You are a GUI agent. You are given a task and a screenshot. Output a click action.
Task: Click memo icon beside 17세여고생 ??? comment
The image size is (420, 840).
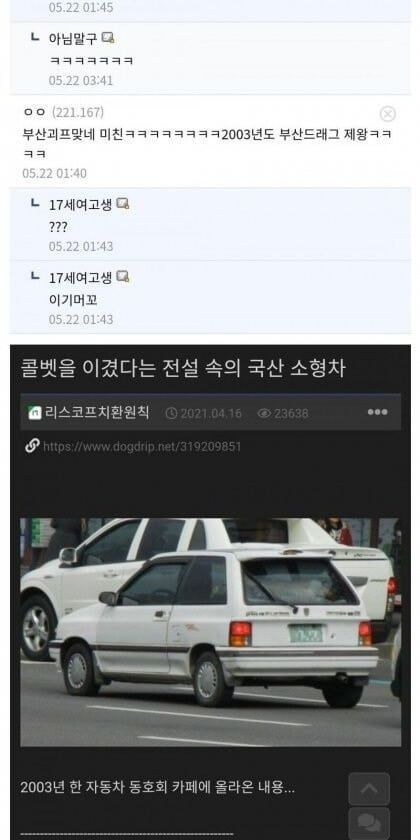pos(123,204)
